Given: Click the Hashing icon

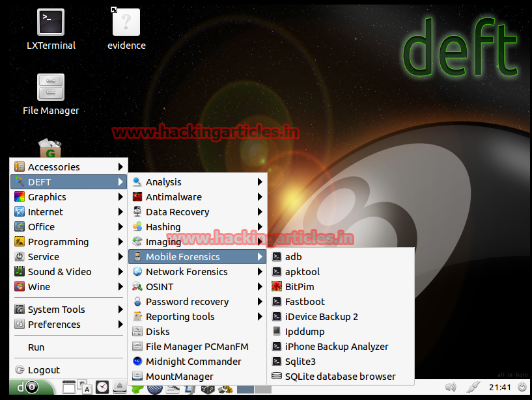Looking at the screenshot, I should tap(137, 226).
